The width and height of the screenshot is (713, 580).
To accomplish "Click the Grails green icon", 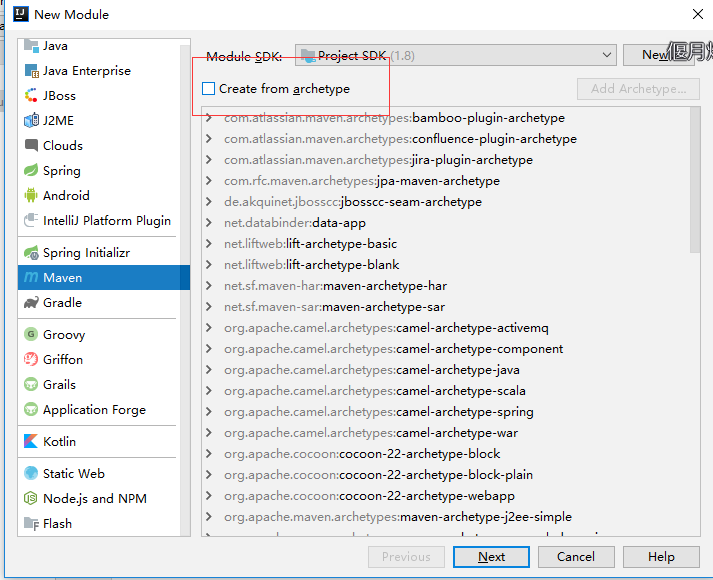I will [x=31, y=385].
